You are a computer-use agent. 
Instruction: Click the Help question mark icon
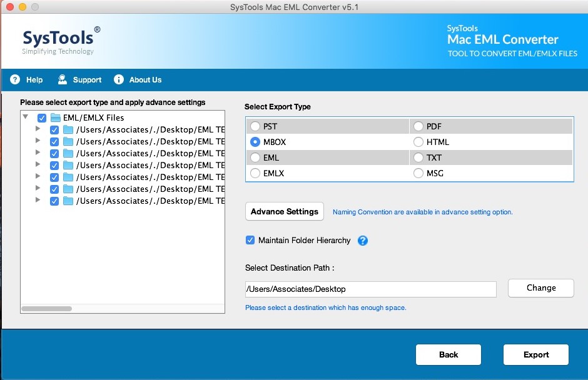pos(15,79)
